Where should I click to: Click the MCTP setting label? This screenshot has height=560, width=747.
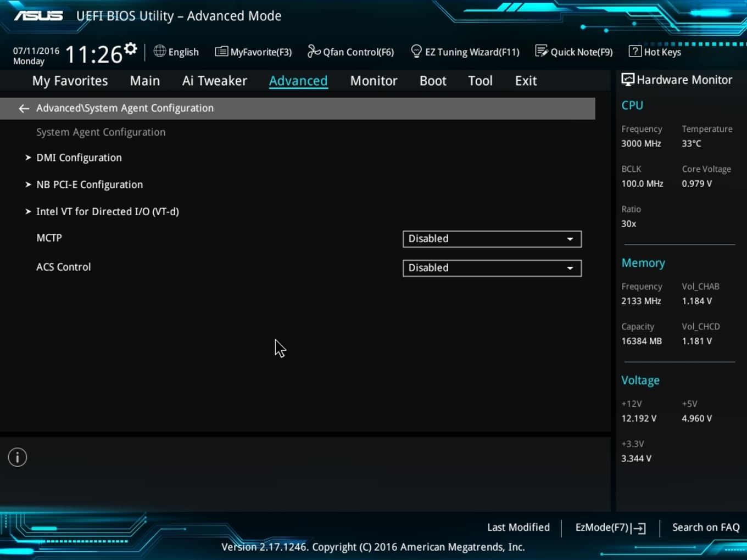tap(49, 238)
